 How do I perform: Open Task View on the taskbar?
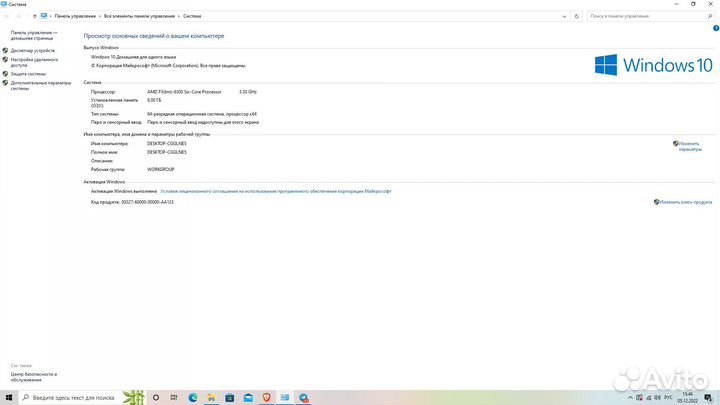click(x=174, y=398)
